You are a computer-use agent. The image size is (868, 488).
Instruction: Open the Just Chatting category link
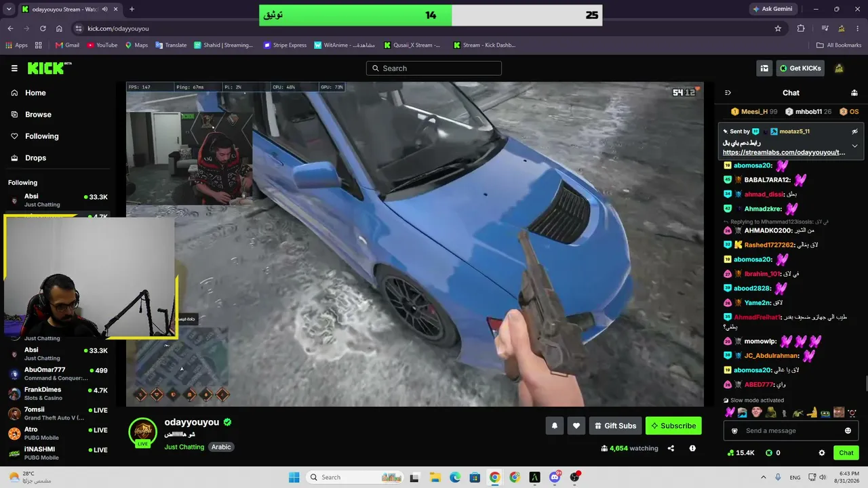(x=184, y=447)
